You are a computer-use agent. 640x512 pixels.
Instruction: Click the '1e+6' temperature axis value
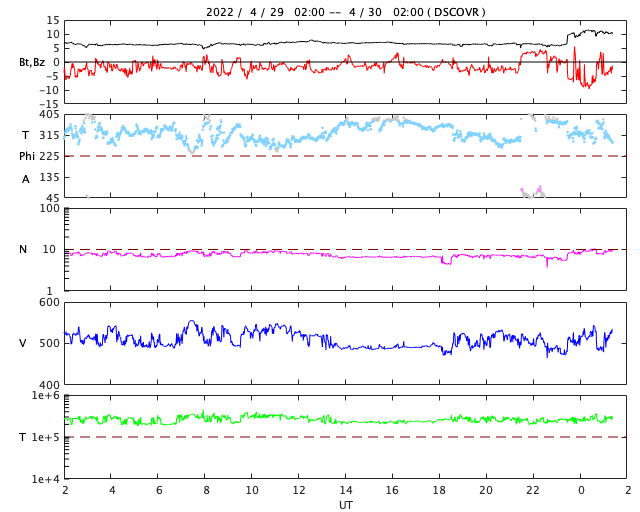[45, 395]
